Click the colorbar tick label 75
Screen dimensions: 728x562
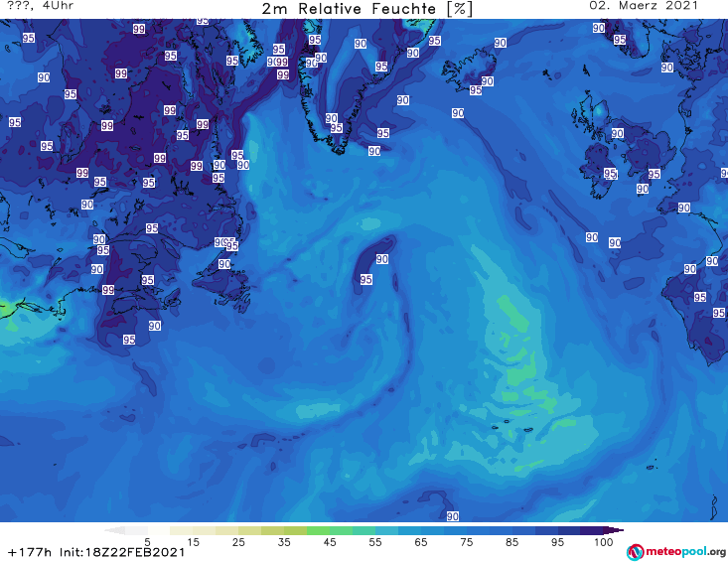[x=466, y=542]
